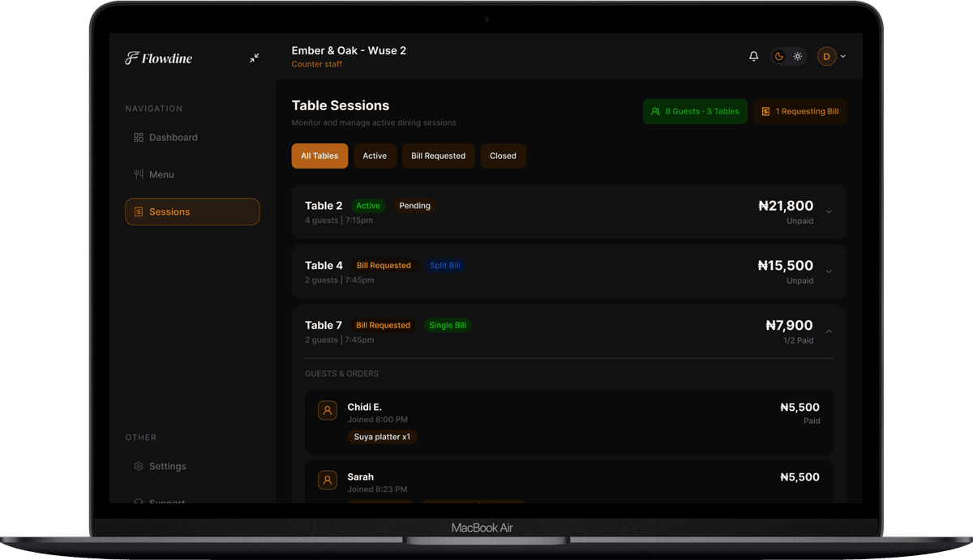The width and height of the screenshot is (973, 560).
Task: Click the Table 7 title
Action: coord(324,325)
